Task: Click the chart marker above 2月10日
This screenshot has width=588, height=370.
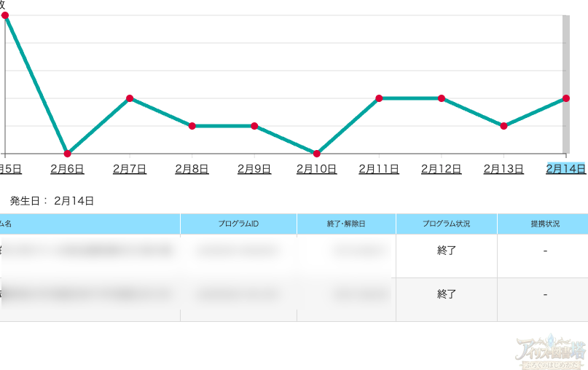Action: (x=317, y=154)
